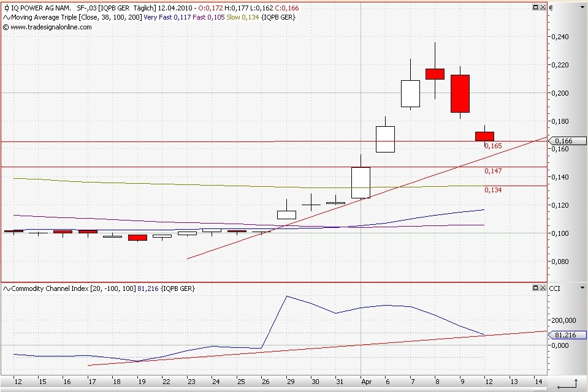Select the 81,216 CCI value marker
This screenshot has width=588, height=392.
click(567, 335)
